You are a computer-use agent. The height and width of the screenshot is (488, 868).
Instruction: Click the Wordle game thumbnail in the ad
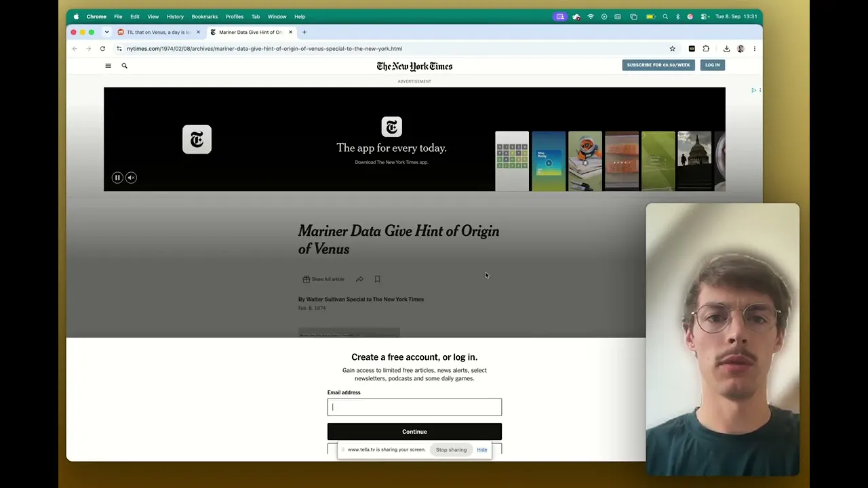[x=512, y=161]
